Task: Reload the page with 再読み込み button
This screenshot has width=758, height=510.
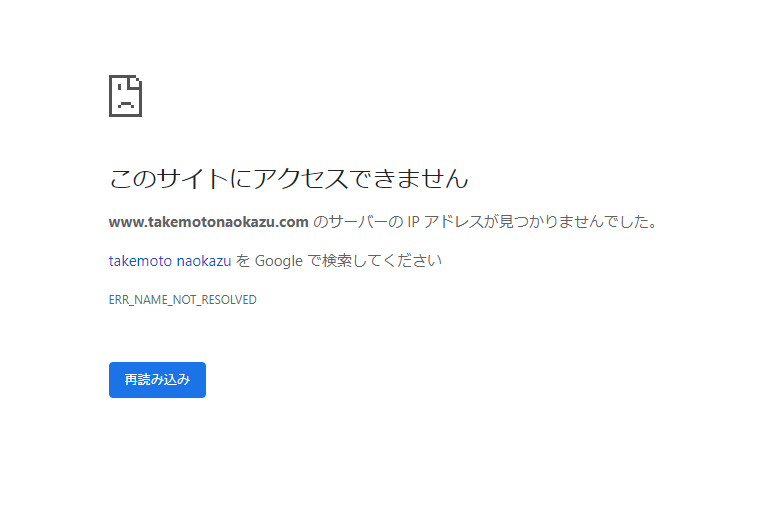Action: coord(157,379)
